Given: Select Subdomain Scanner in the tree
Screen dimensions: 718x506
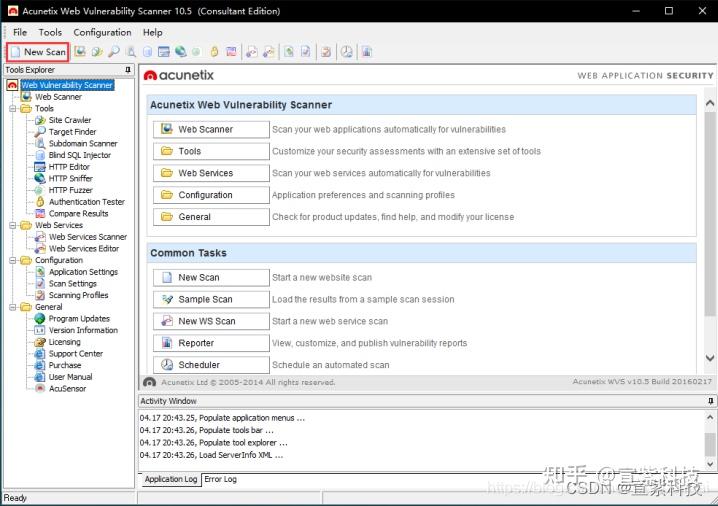Looking at the screenshot, I should [83, 143].
